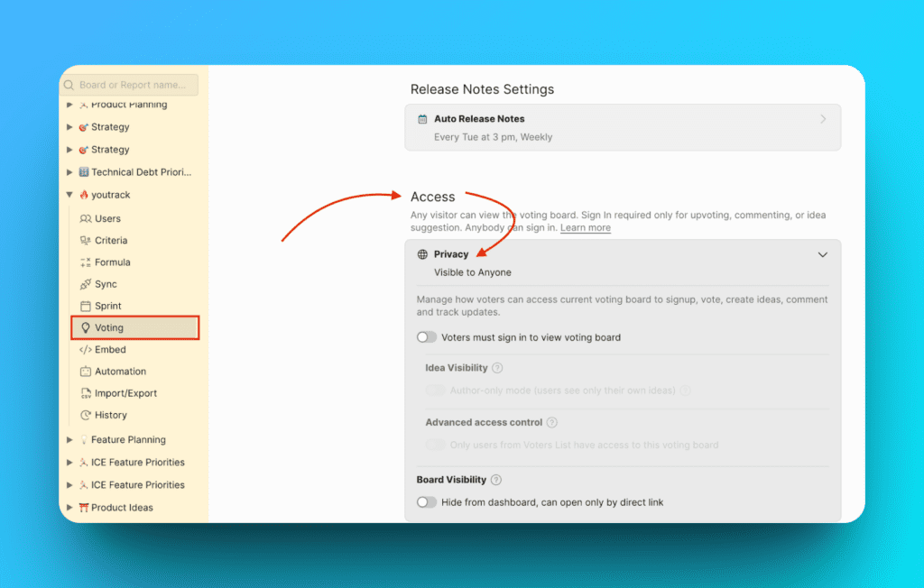924x588 pixels.
Task: Click the Sync icon in sidebar
Action: (86, 284)
